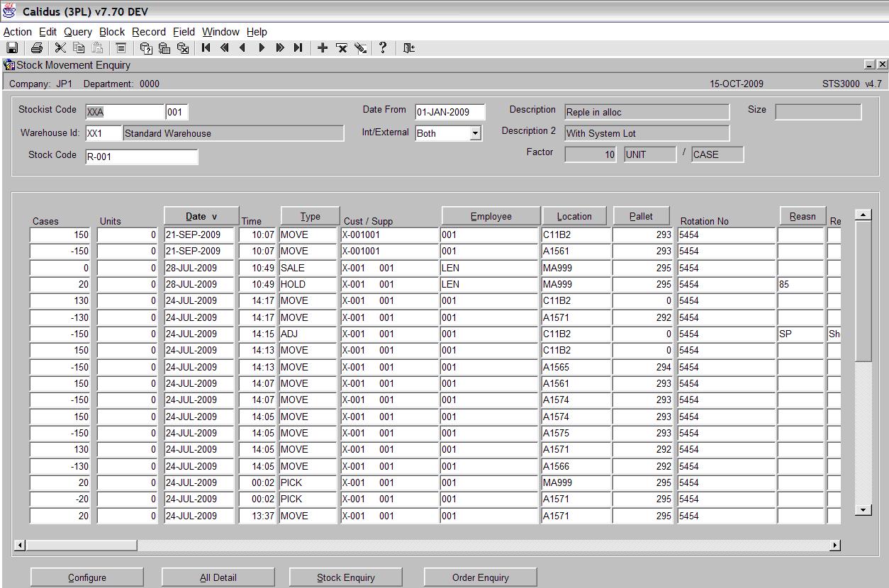Click the delete record icon
Screen dimensions: 889x588
pyautogui.click(x=342, y=48)
